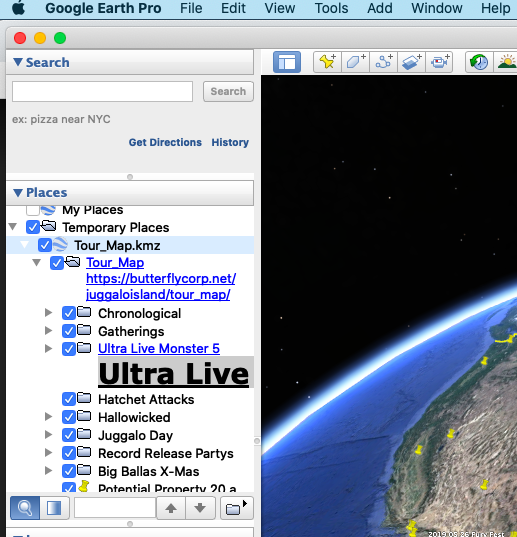Click the Temporary Places folder icon

tap(49, 226)
